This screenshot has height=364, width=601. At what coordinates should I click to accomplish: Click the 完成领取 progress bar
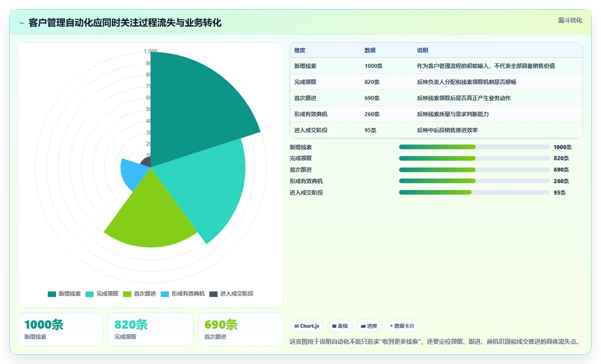pyautogui.click(x=474, y=158)
